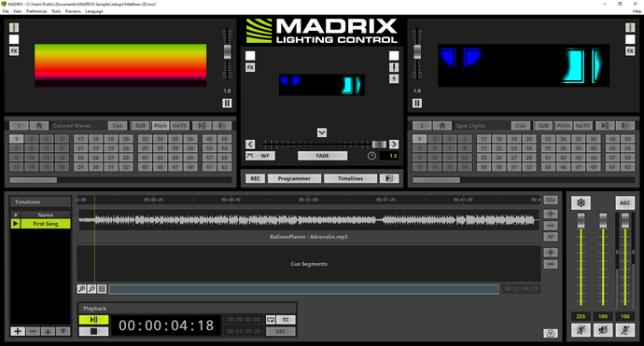
Task: Click the crossfader right arrow
Action: tap(394, 144)
